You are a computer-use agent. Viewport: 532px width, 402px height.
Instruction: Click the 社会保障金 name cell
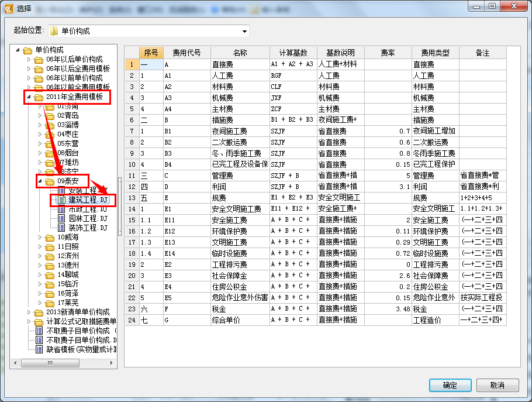point(240,276)
